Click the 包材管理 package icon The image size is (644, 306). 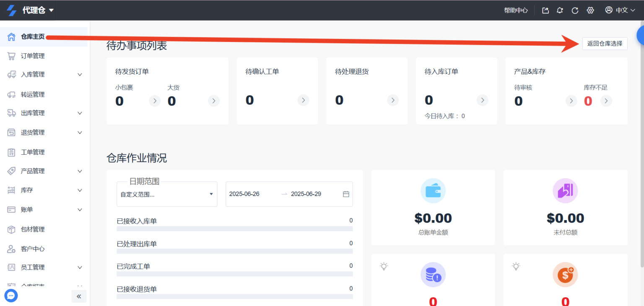(11, 229)
